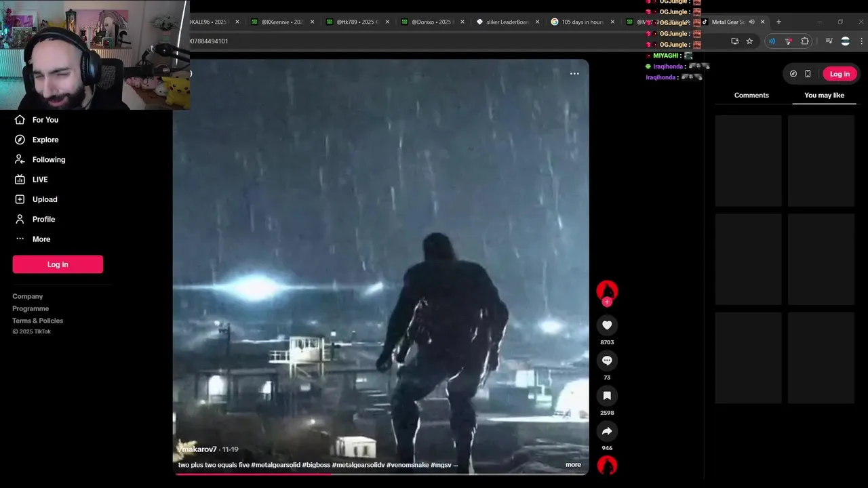Viewport: 868px width, 488px height.
Task: Switch to the You may like tab
Action: [x=824, y=96]
